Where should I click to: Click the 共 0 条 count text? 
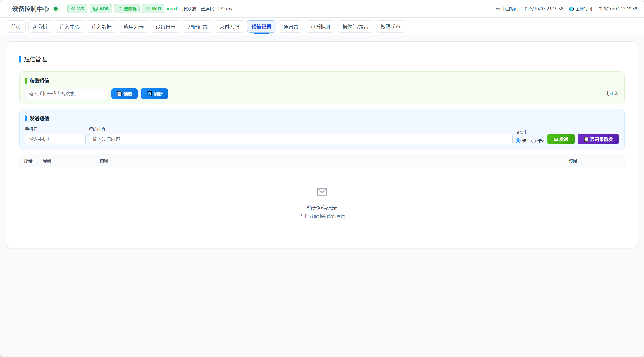(612, 93)
